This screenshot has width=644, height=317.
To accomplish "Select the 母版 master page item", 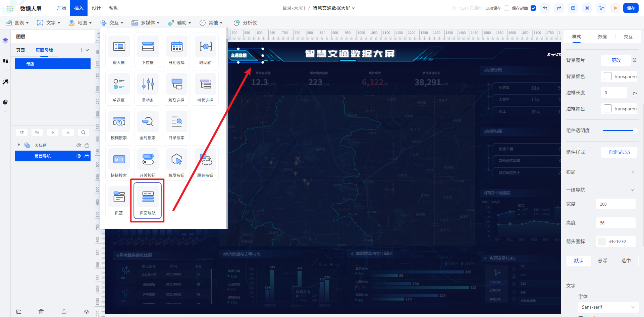I will click(x=53, y=64).
